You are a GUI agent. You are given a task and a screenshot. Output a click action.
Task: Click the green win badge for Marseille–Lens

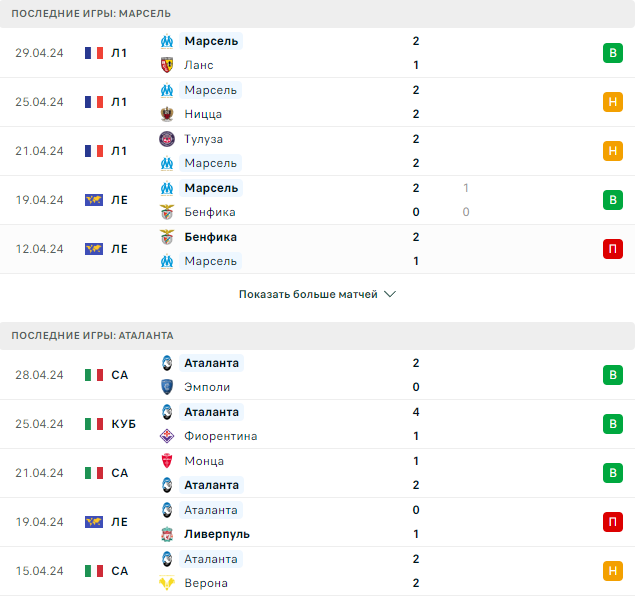[x=612, y=53]
